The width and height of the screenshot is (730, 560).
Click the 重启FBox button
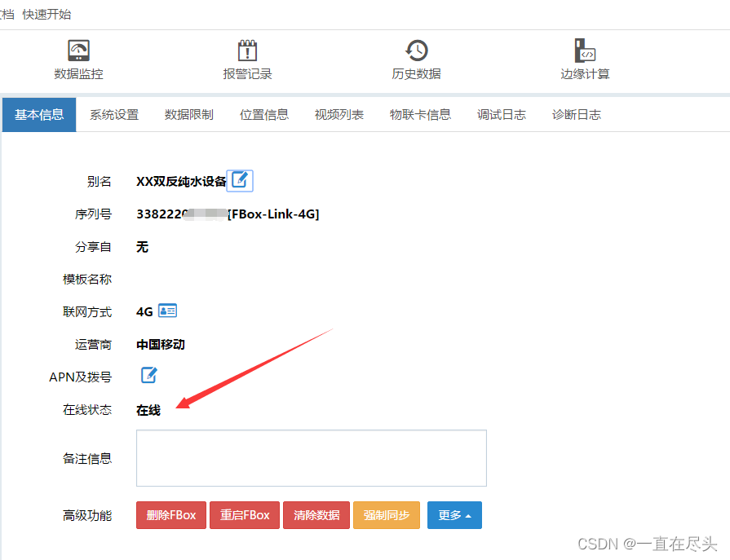tap(245, 515)
